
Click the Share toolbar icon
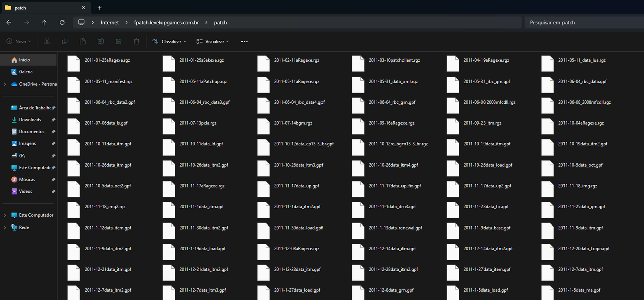coord(119,42)
